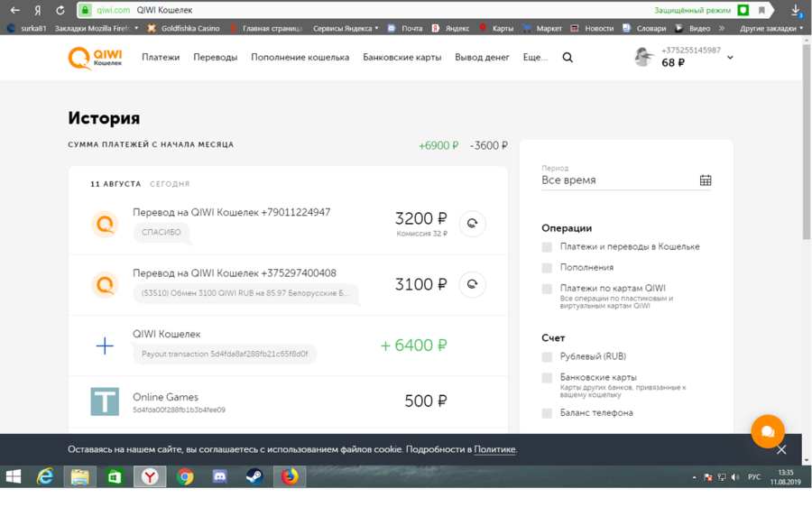Enable Платежи и переводы в Кошельке filter
Screen dimensions: 812x507
pyautogui.click(x=547, y=247)
